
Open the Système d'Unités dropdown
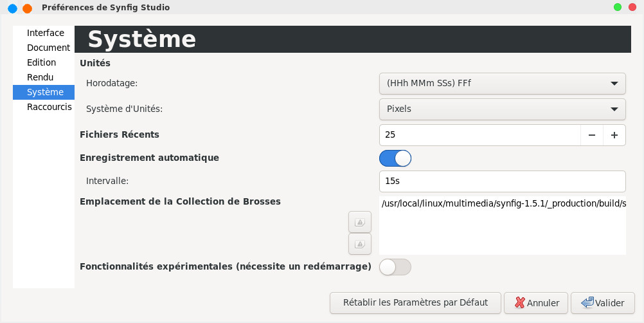click(502, 109)
